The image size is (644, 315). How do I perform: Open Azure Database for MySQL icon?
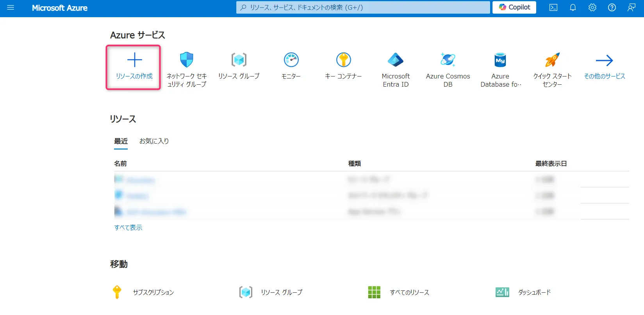[x=500, y=60]
